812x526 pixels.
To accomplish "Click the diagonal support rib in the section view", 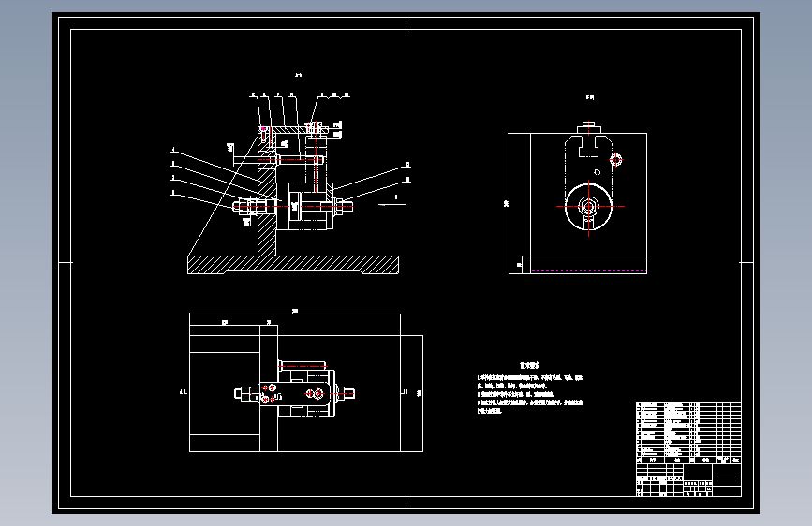I will coord(224,194).
